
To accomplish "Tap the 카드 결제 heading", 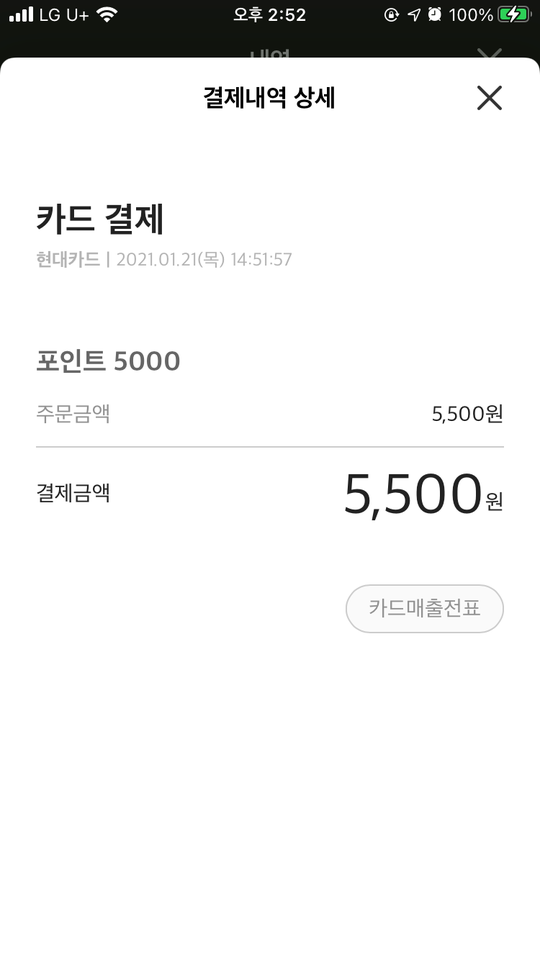I will (100, 219).
